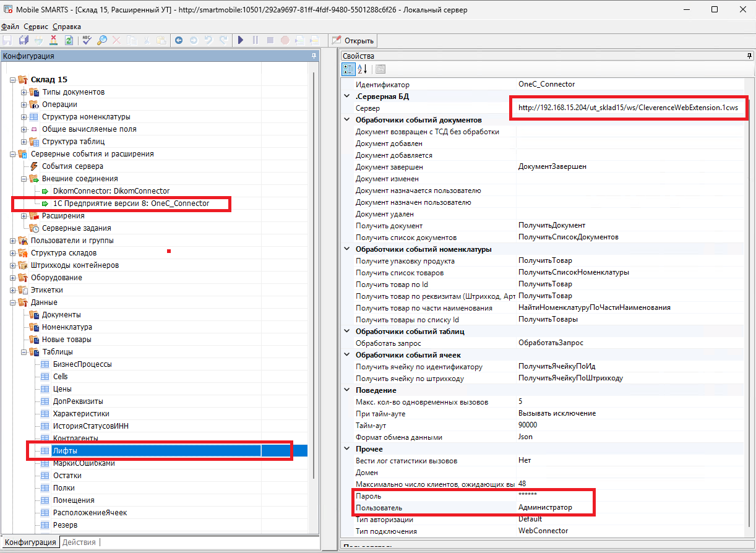Click the red X delete toolbar icon
The image size is (756, 553).
pyautogui.click(x=53, y=40)
